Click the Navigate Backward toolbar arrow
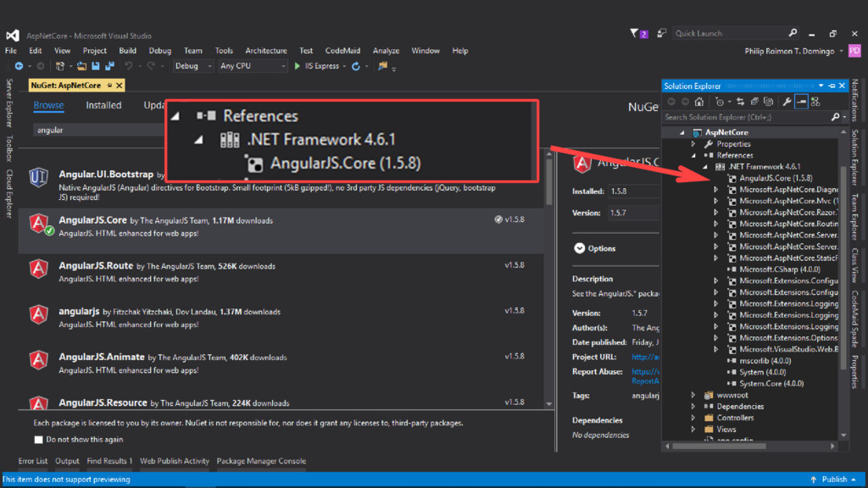 [19, 66]
